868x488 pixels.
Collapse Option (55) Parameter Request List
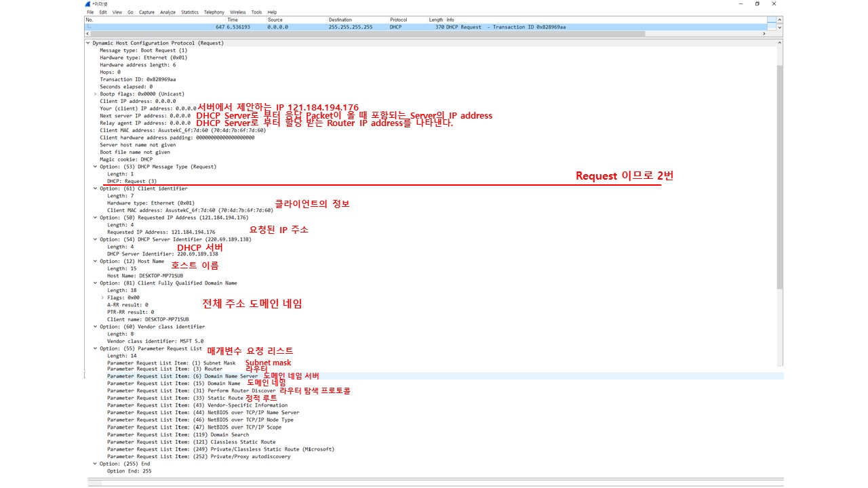pyautogui.click(x=96, y=348)
